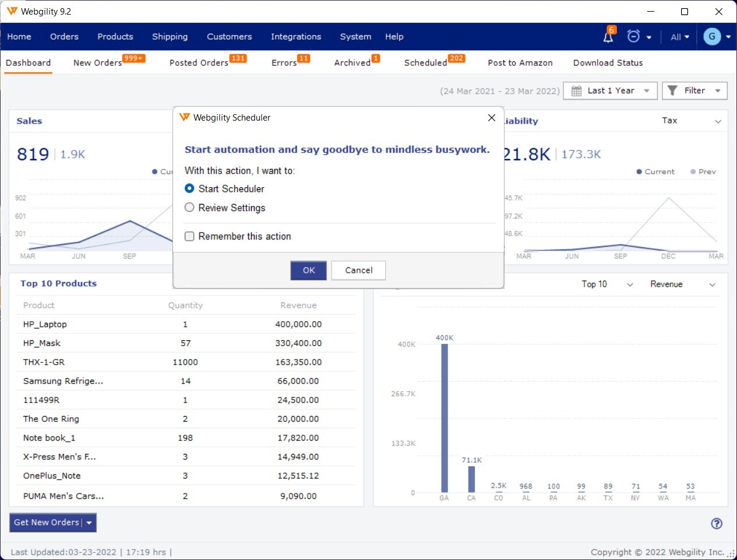This screenshot has width=737, height=560.
Task: Expand the Filter dropdown arrow
Action: click(x=718, y=90)
